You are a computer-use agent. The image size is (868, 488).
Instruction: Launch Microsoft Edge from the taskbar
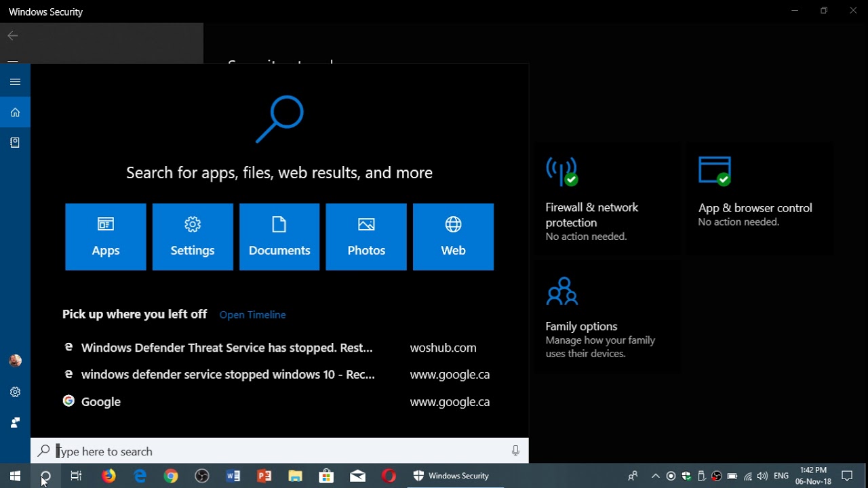[140, 476]
